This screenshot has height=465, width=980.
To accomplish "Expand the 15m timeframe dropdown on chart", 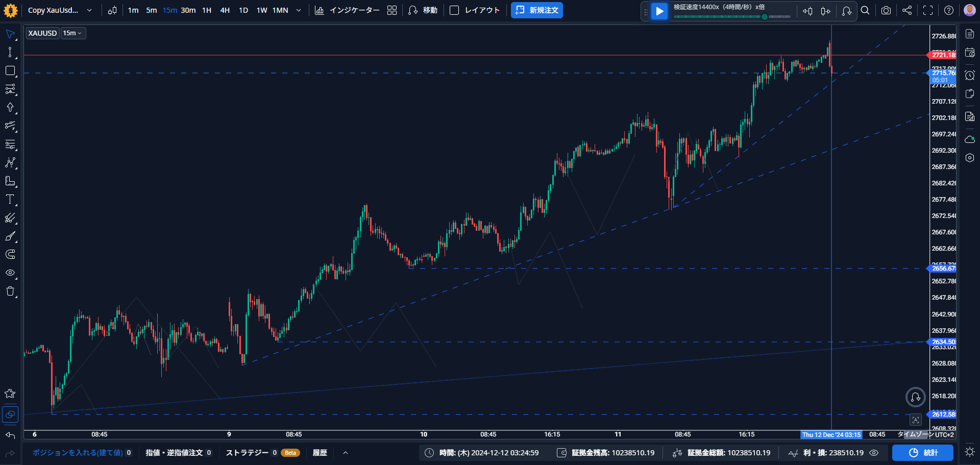I will [x=73, y=33].
